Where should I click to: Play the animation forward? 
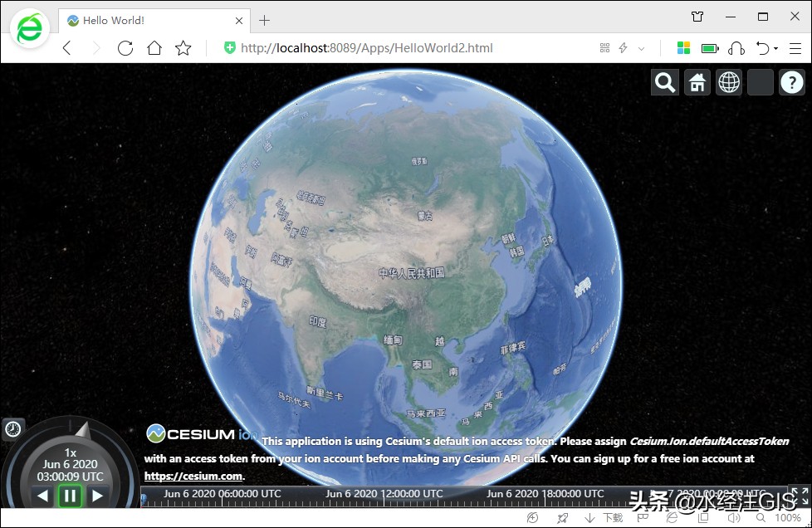(97, 496)
